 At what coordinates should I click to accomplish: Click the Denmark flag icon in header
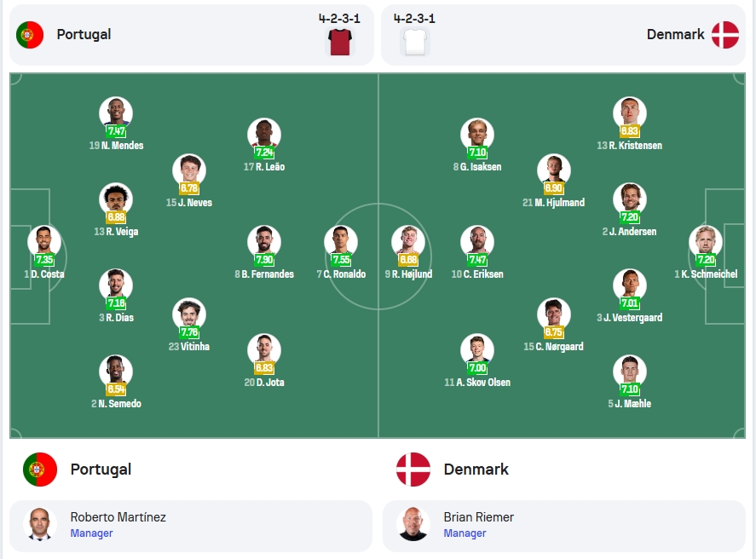(x=724, y=35)
